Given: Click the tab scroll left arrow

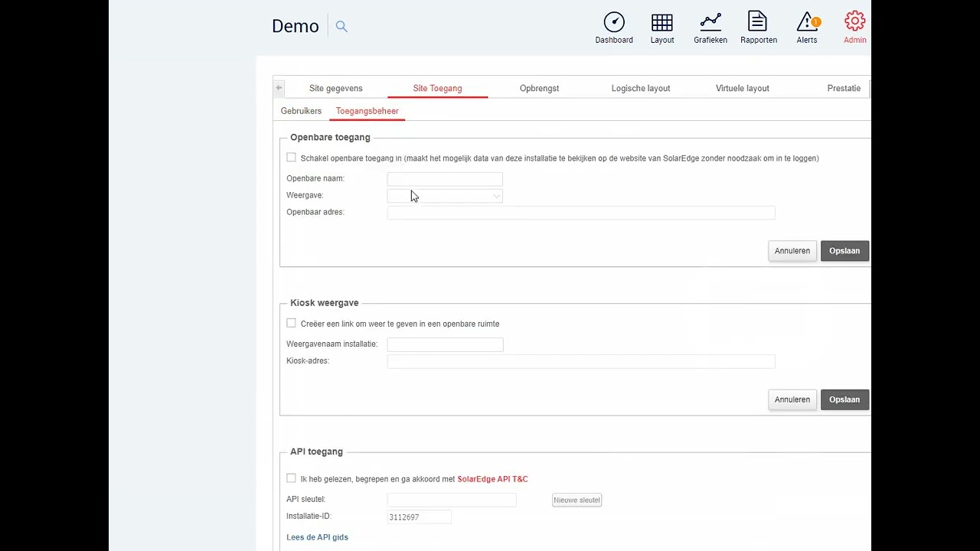Looking at the screenshot, I should [x=279, y=88].
